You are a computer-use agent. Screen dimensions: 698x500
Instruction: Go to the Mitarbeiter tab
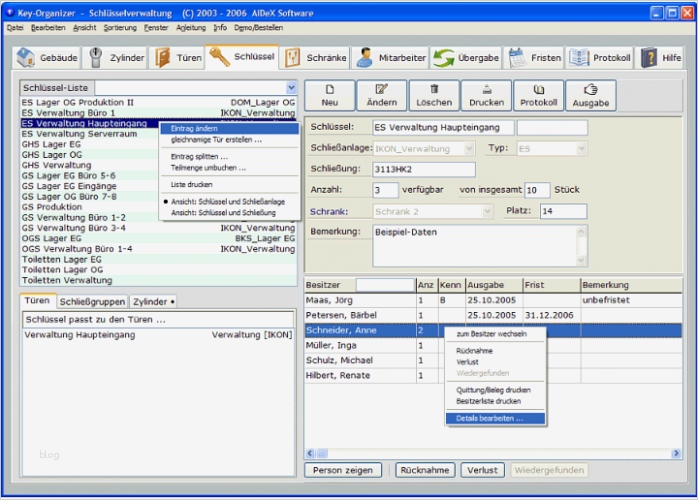coord(391,58)
